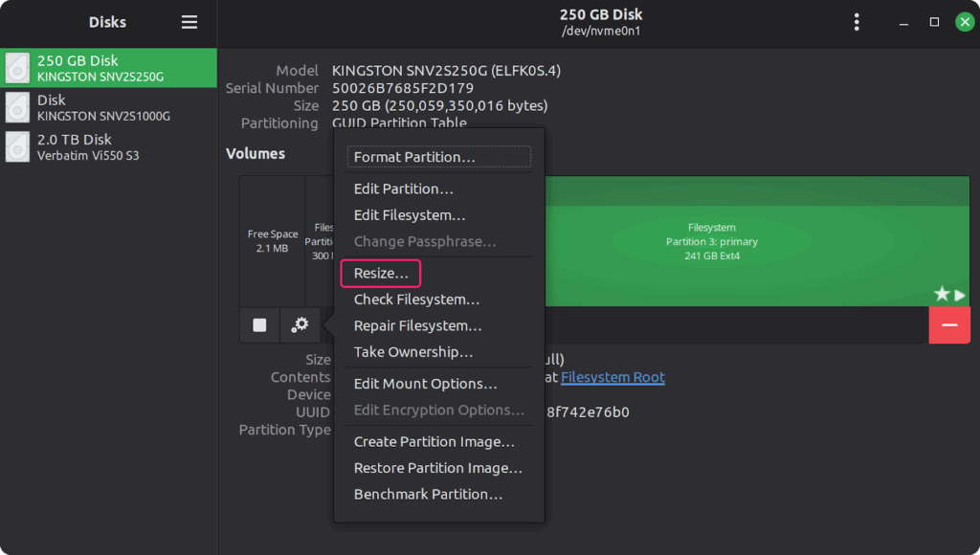The width and height of the screenshot is (980, 555).
Task: Choose Create Partition Image… entry
Action: (439, 442)
